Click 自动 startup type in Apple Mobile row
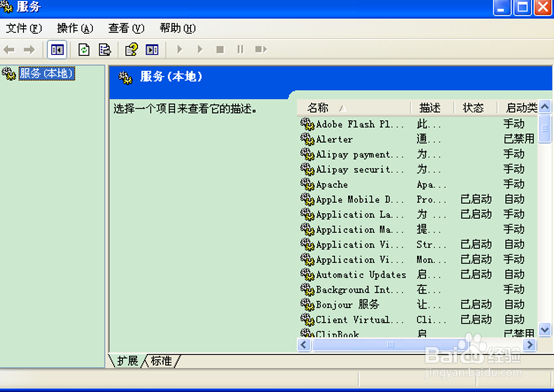Image resolution: width=554 pixels, height=392 pixels. [514, 199]
